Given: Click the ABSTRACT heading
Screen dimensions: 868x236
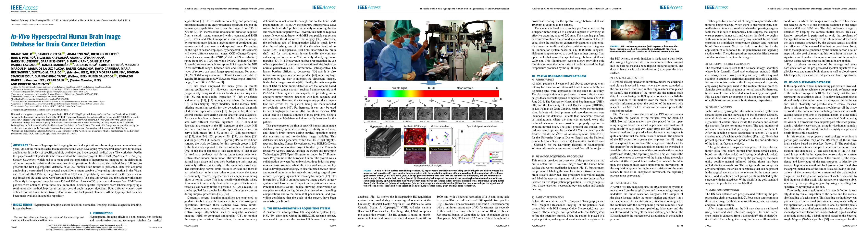Looking at the screenshot, I should (x=20, y=145).
